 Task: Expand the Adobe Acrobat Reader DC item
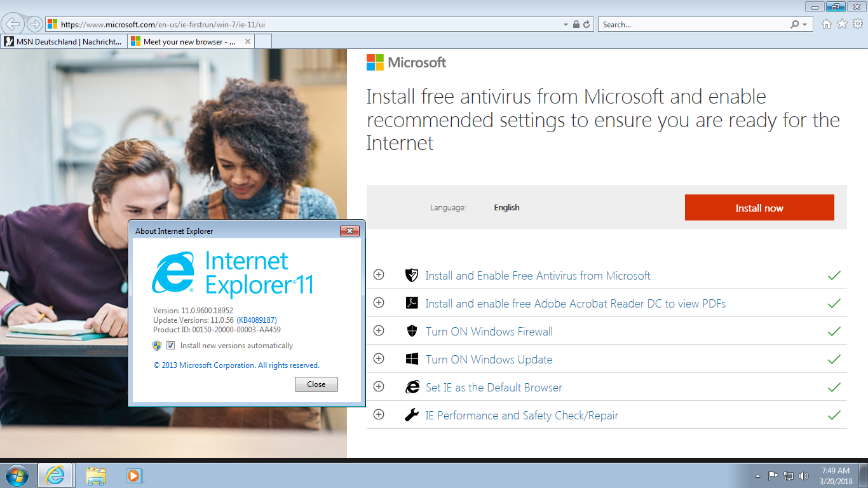point(379,302)
